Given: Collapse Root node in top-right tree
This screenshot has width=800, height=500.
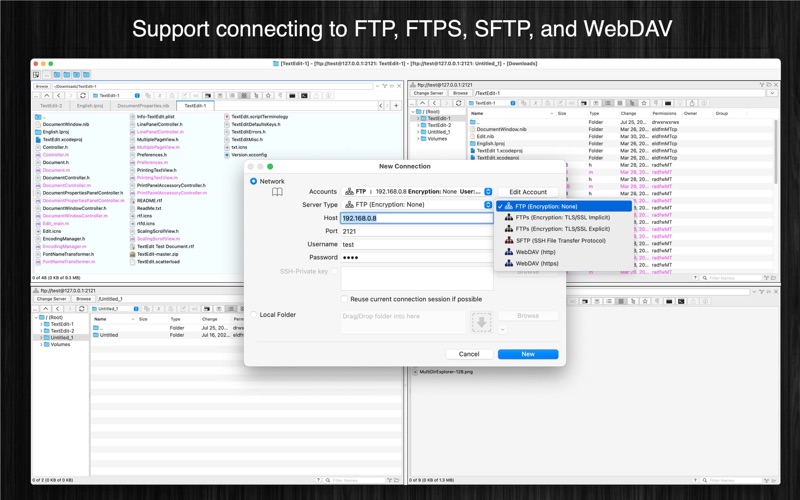Looking at the screenshot, I should click(x=413, y=111).
